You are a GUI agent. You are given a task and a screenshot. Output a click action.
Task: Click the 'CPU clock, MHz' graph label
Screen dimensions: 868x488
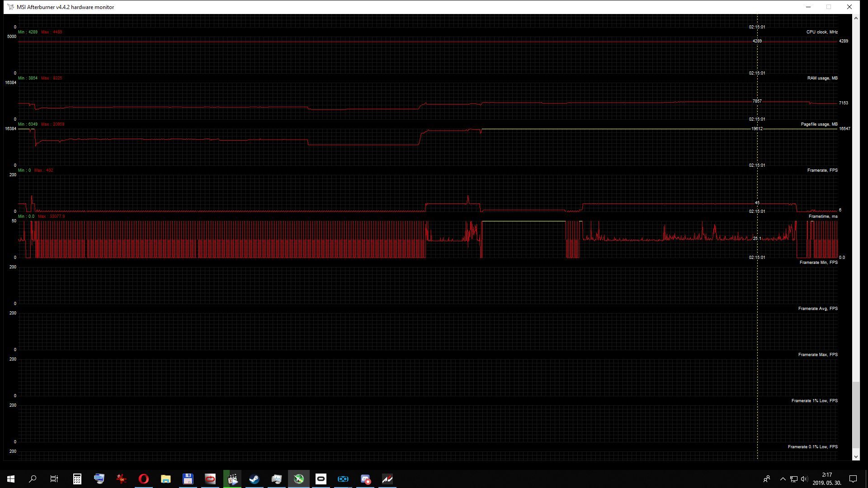point(822,32)
